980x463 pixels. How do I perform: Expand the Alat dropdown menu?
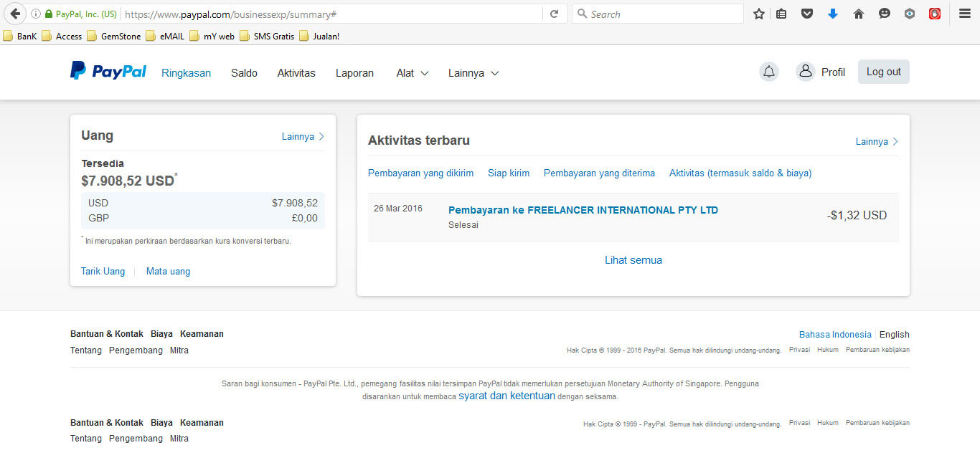413,73
